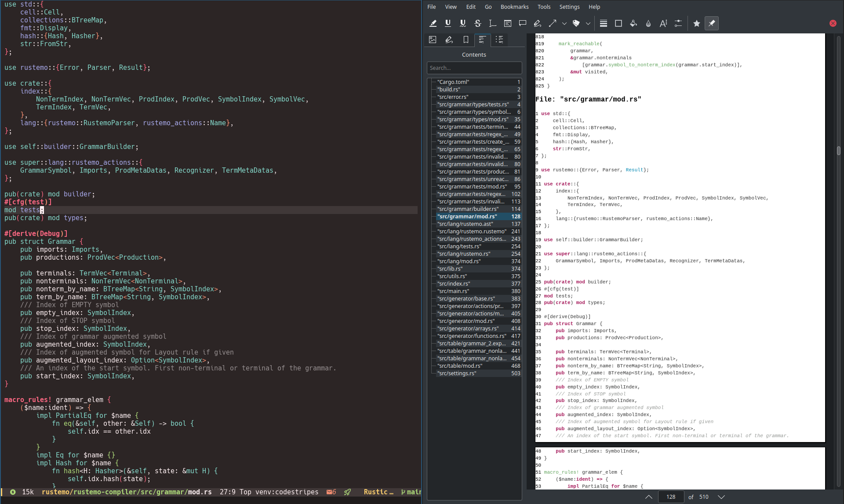Select the Popup Note tool
844x504 pixels.
[523, 23]
